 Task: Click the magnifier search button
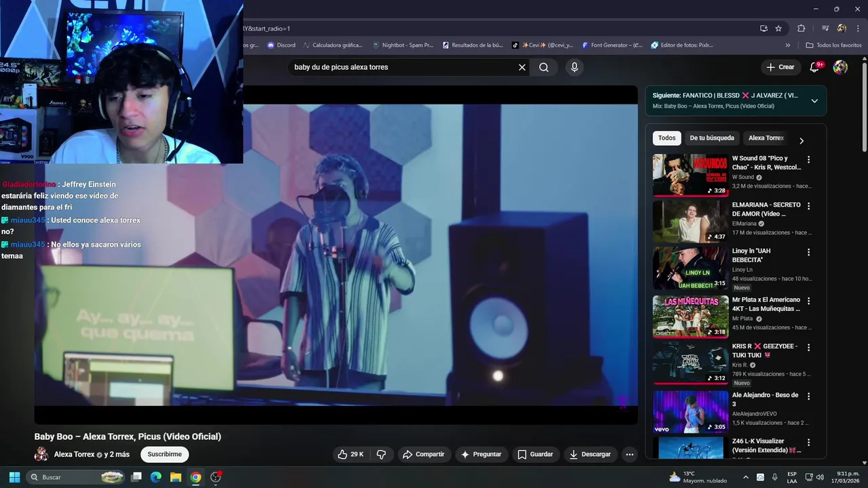click(x=544, y=67)
